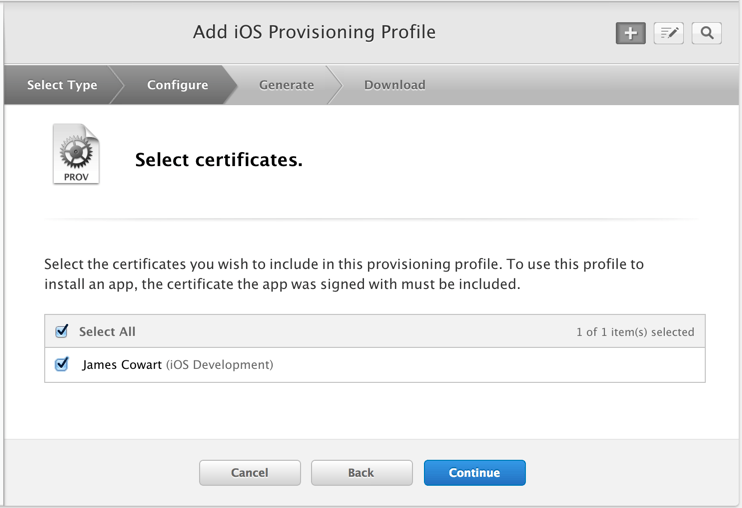Toggle the Select All checkbox
Image resolution: width=742 pixels, height=508 pixels.
pos(62,331)
